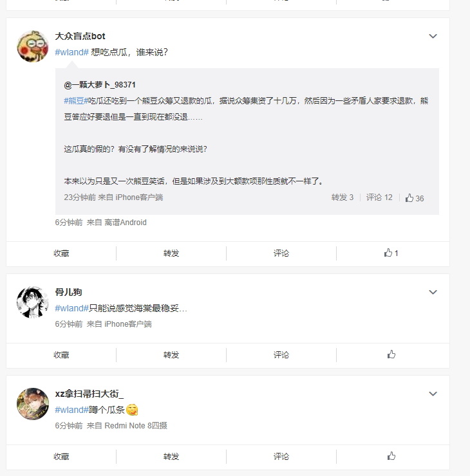This screenshot has width=470, height=476.
Task: Like the 骨儿狗 post with thumbs-up
Action: [391, 354]
